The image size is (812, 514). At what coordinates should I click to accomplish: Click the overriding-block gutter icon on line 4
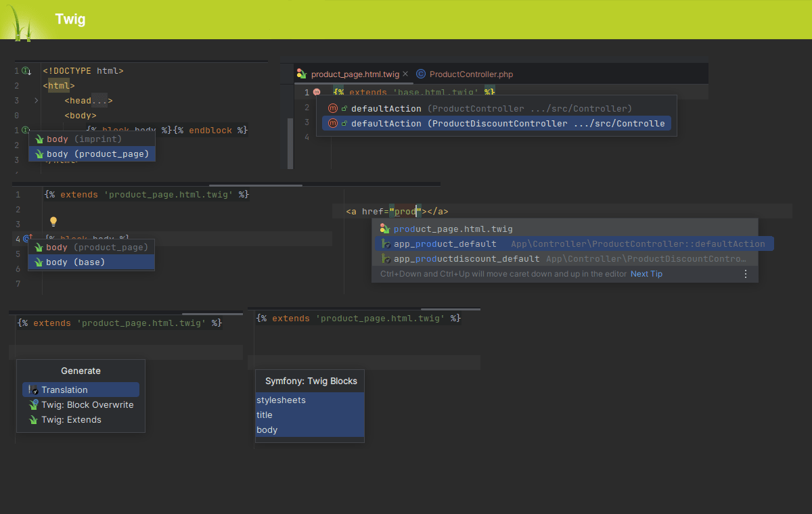point(28,238)
